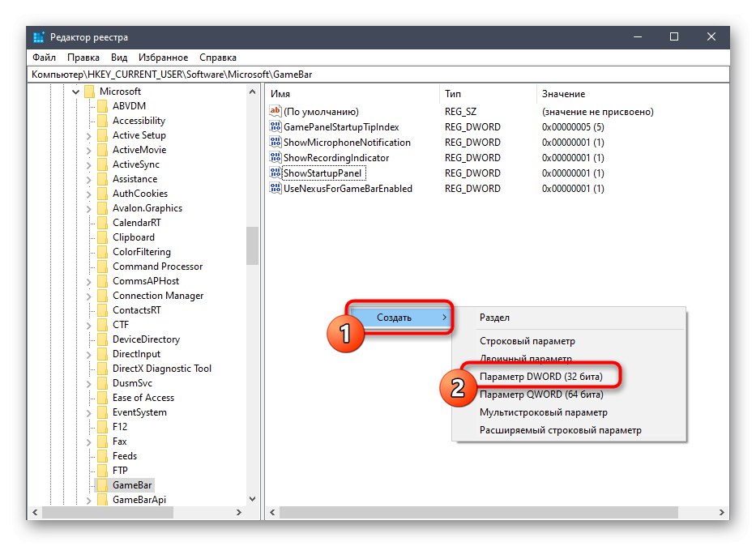Screen dimensions: 756x546
Task: Click the ShowMicrophoneNotification DWORD icon
Action: tap(275, 142)
